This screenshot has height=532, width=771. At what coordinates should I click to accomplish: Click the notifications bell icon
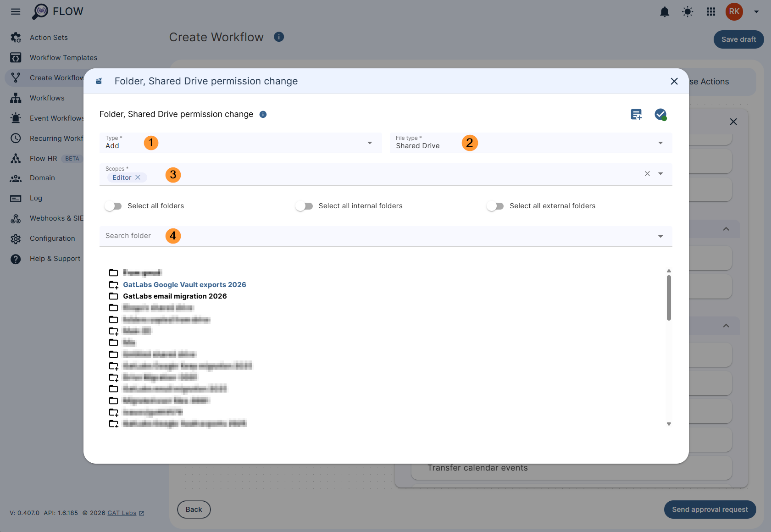(x=665, y=11)
